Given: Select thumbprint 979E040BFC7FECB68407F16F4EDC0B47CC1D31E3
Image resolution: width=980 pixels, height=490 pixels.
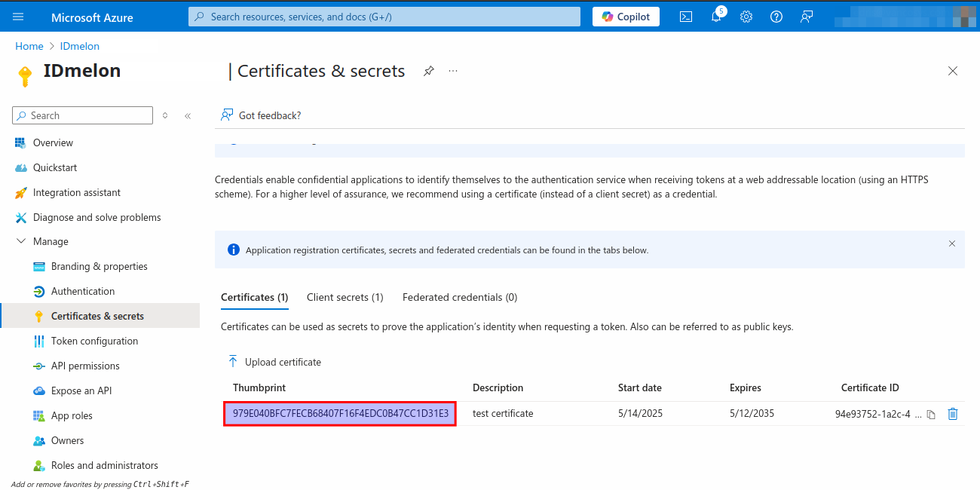Looking at the screenshot, I should coord(340,413).
